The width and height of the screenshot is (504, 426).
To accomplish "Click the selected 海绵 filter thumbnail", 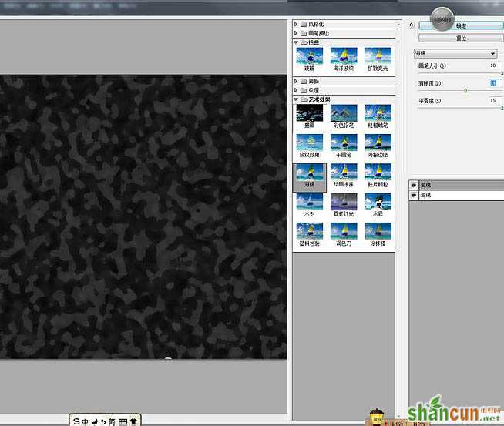I will [x=309, y=177].
